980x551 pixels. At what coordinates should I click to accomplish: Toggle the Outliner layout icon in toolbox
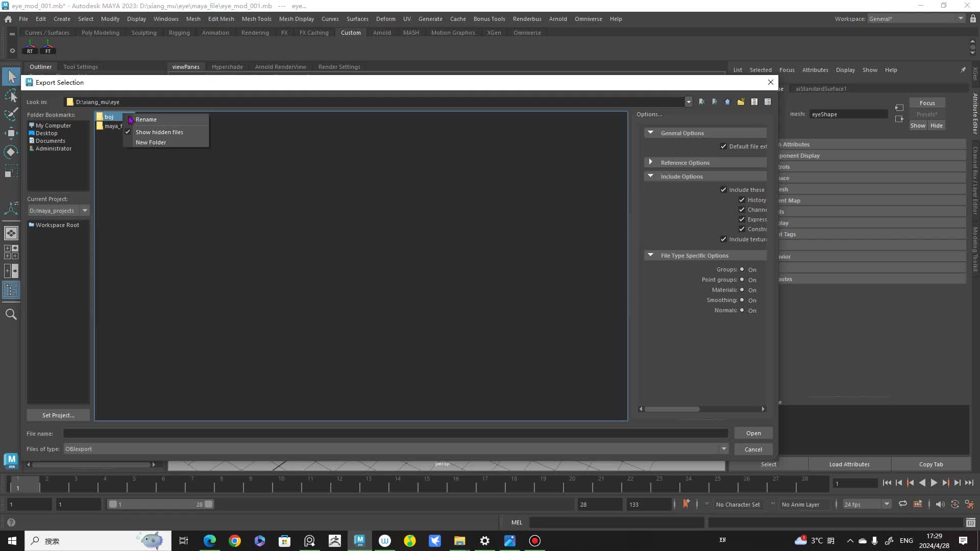point(11,290)
